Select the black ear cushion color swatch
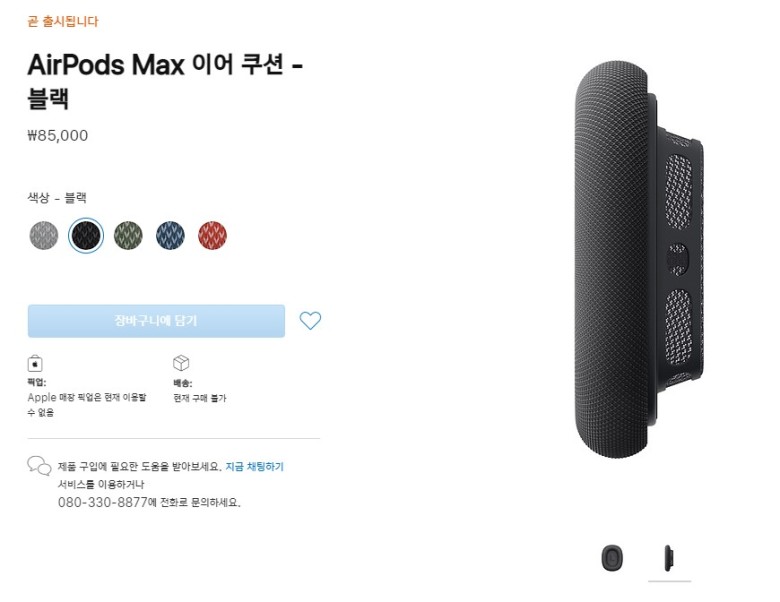Image resolution: width=780 pixels, height=602 pixels. (x=86, y=235)
